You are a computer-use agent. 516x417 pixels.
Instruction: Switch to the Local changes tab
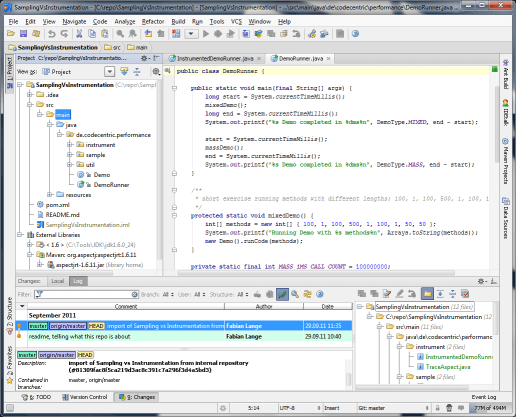tap(58, 281)
